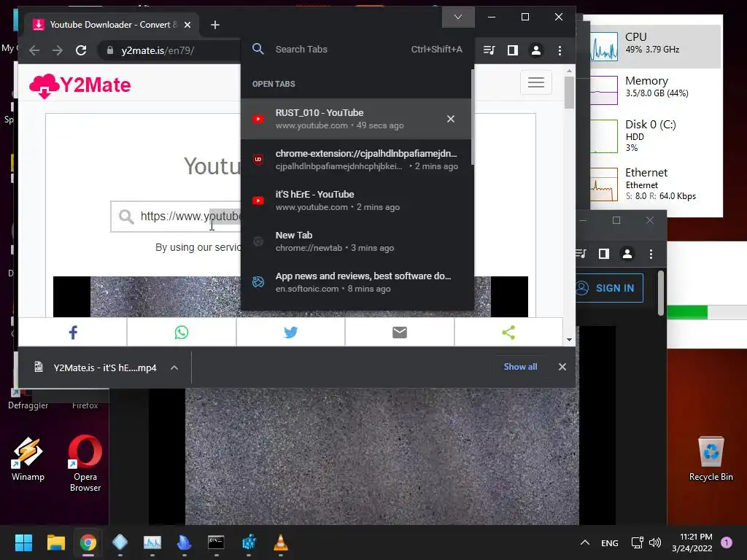Open VLC media player from taskbar
This screenshot has width=747, height=560.
[281, 542]
